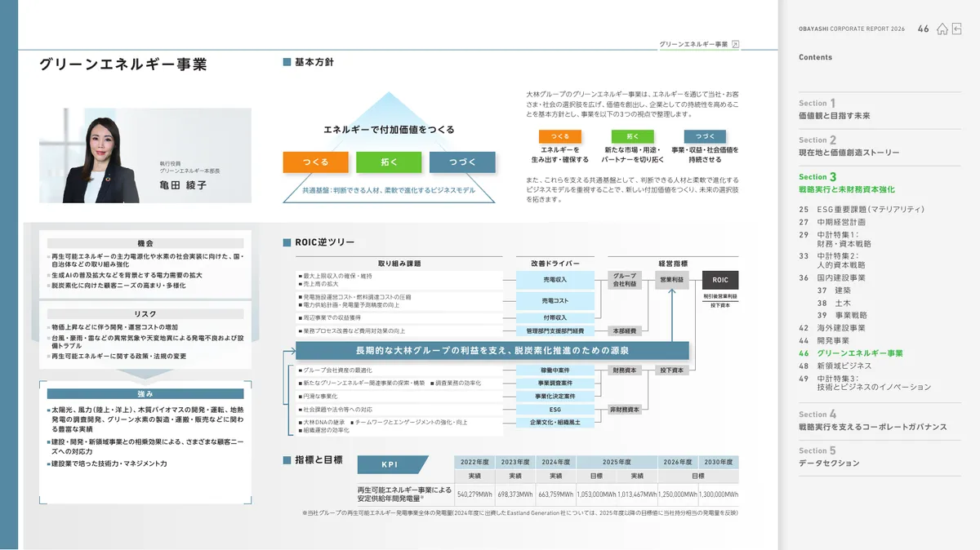Click the ESG driver box
Image resolution: width=980 pixels, height=550 pixels.
click(x=555, y=409)
